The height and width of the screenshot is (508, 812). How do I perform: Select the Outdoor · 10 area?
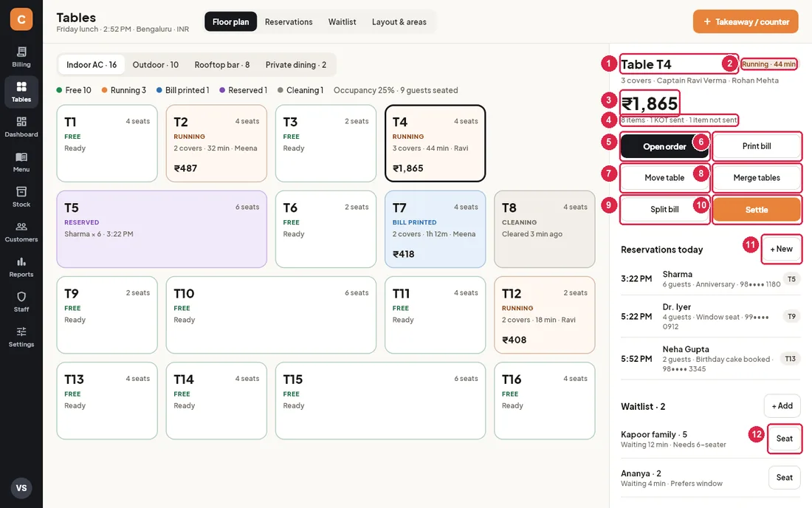pyautogui.click(x=155, y=65)
